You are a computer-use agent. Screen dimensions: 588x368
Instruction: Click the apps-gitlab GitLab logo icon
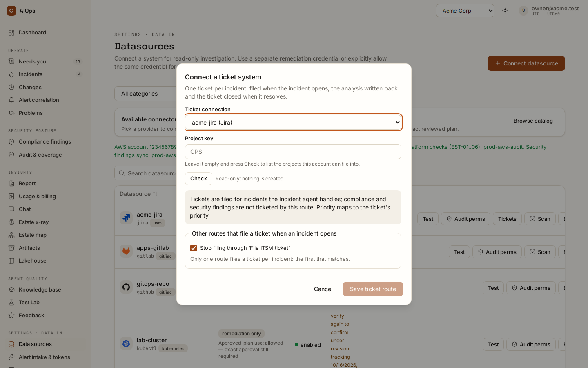[126, 251]
